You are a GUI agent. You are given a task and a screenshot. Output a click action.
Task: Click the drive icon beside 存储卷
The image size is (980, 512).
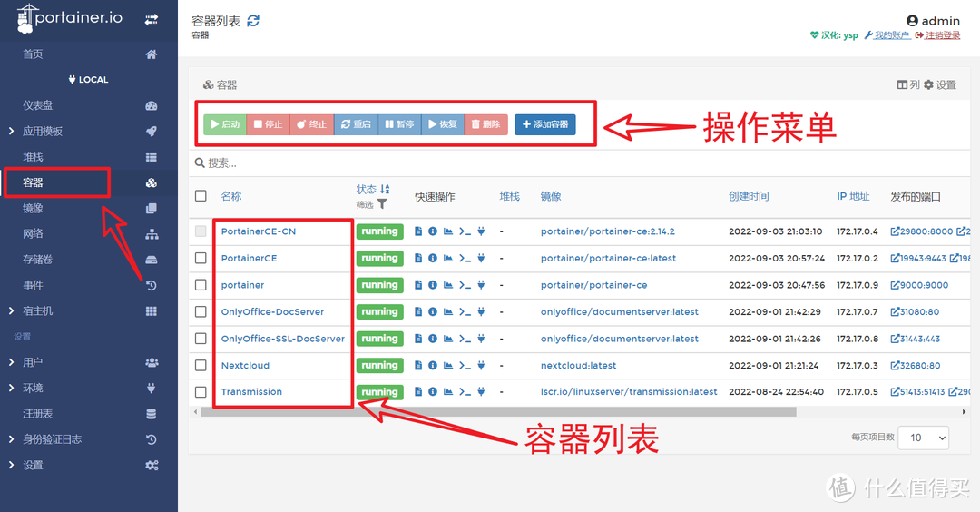coord(152,260)
